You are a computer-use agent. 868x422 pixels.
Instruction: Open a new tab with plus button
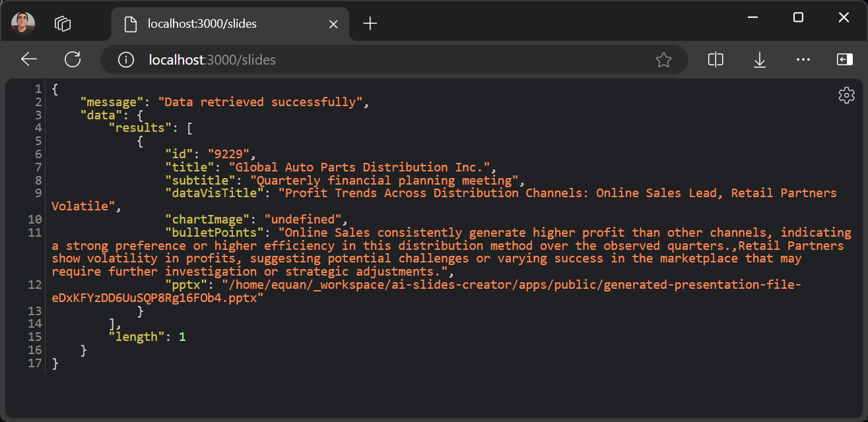click(x=370, y=24)
